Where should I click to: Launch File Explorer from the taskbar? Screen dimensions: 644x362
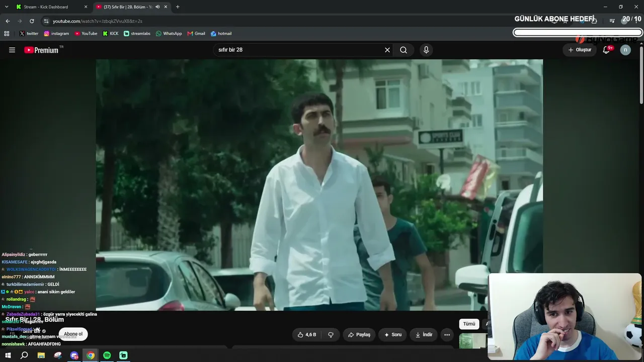pyautogui.click(x=41, y=355)
